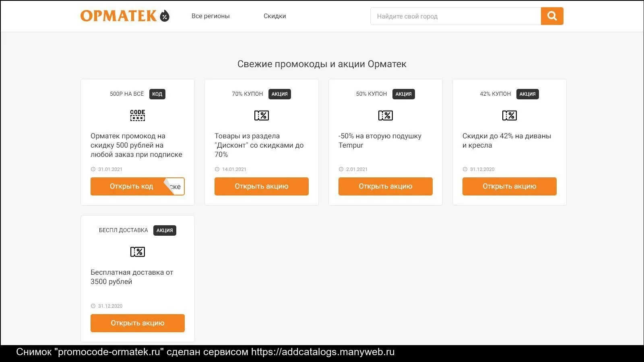
Task: Click coupon icon on 42% КУПОН card
Action: point(510,115)
